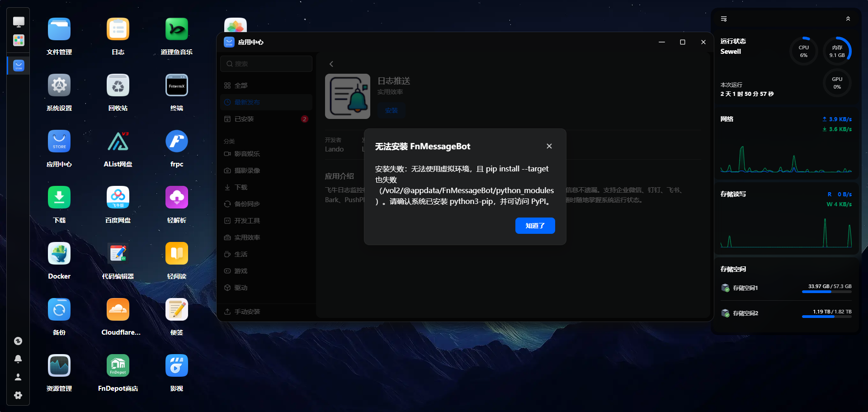868x412 pixels.
Task: Open 系统设置 desktop icon
Action: [x=59, y=85]
